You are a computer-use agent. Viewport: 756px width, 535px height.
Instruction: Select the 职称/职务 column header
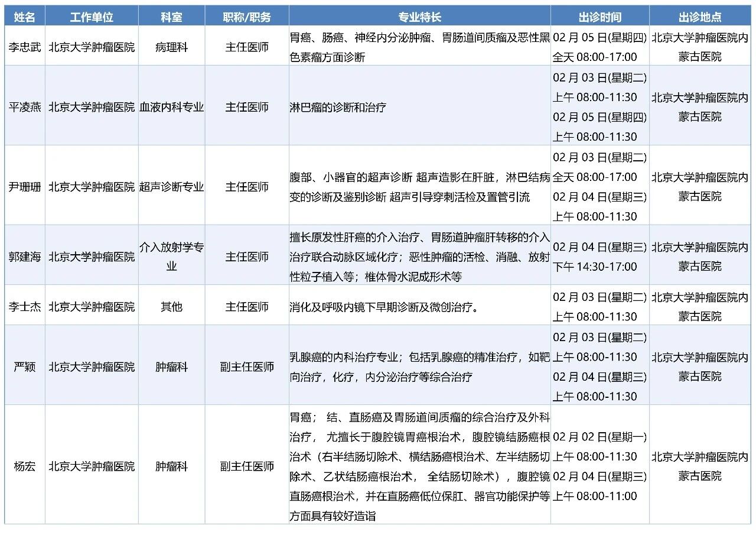click(247, 17)
